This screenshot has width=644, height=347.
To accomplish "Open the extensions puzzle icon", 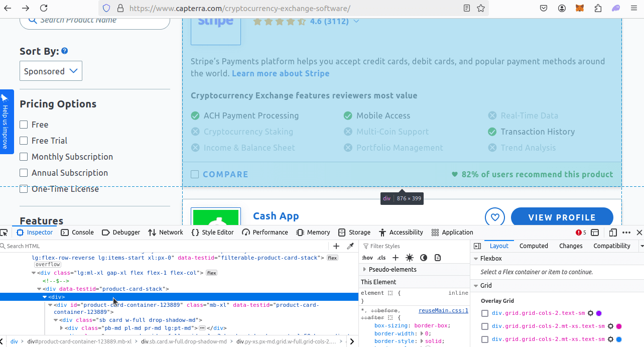I will pyautogui.click(x=598, y=8).
